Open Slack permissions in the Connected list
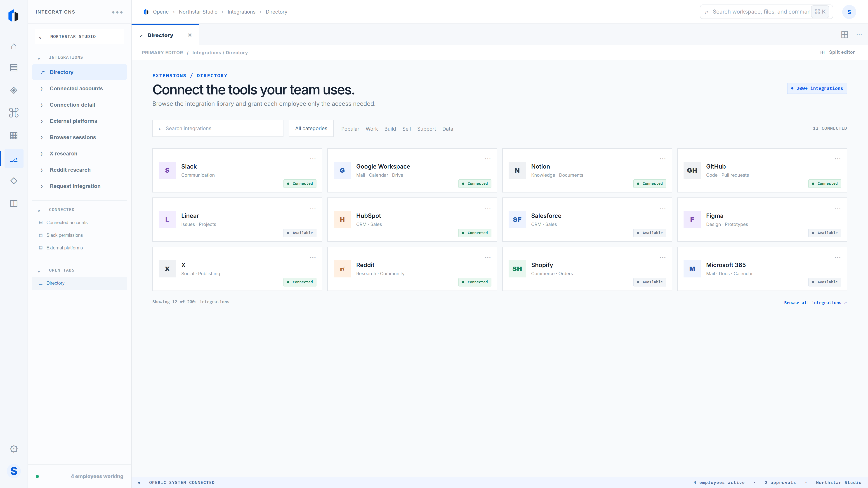The height and width of the screenshot is (488, 868). [64, 235]
